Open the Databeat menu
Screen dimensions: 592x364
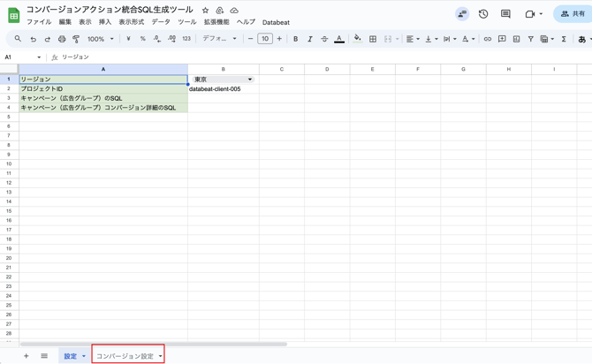tap(276, 23)
